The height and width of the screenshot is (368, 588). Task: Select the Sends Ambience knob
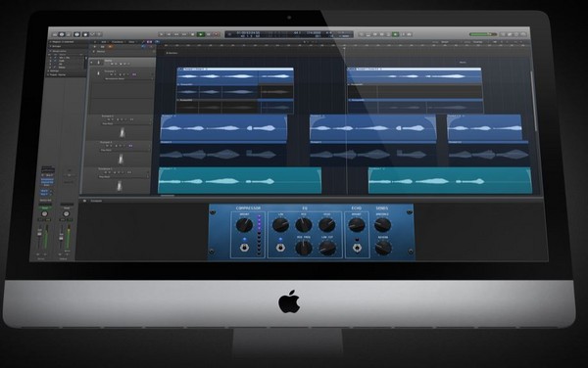(382, 225)
